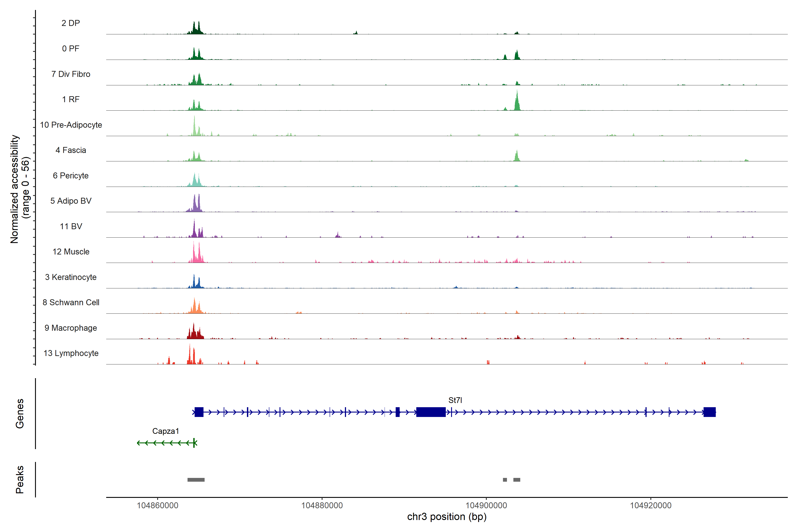Image resolution: width=798 pixels, height=532 pixels.
Task: Click the Peaks panel label
Action: [20, 479]
